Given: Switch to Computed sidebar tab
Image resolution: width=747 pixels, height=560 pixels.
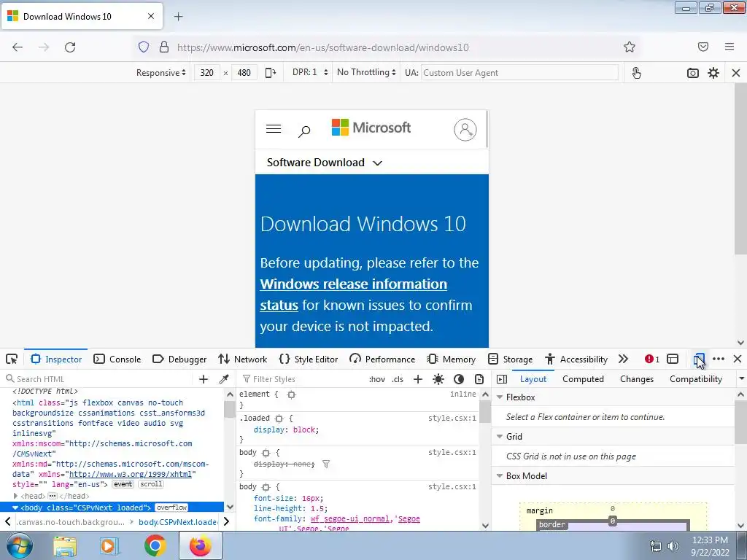Looking at the screenshot, I should click(x=583, y=379).
